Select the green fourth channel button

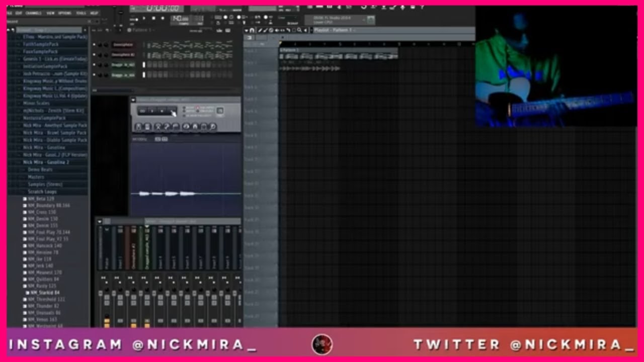point(123,75)
